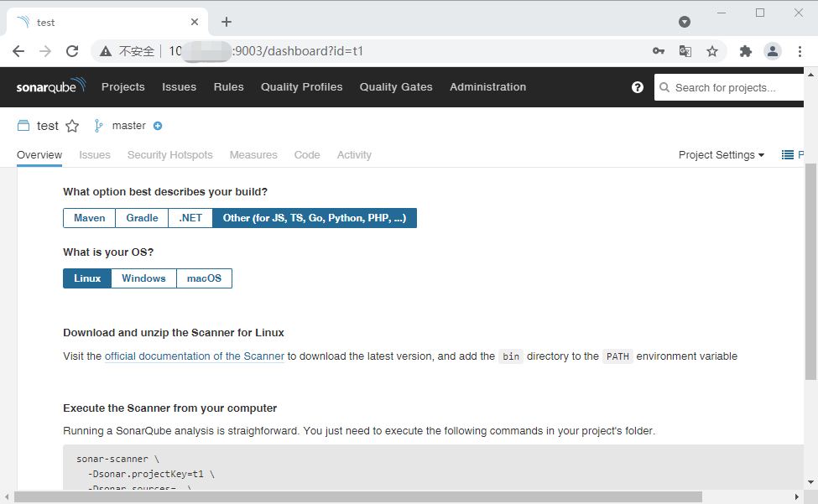Viewport: 818px width, 504px height.
Task: Click the key icon in the address bar
Action: [659, 51]
